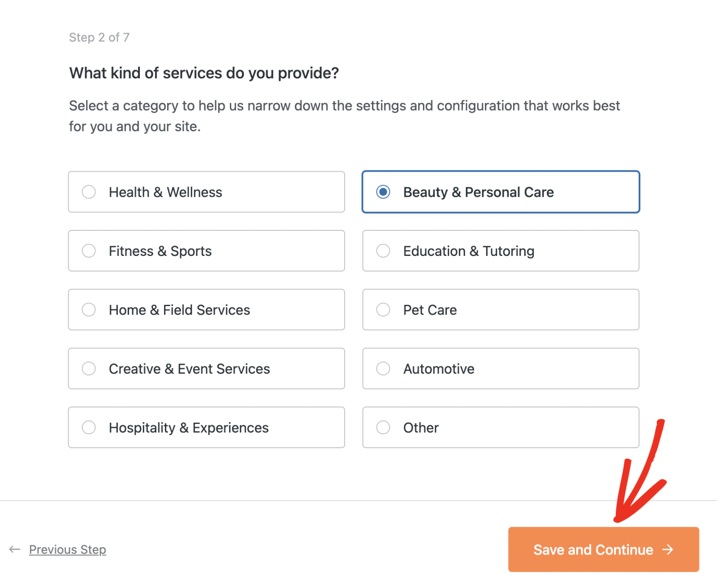Click the selected Beauty & Personal Care card

coord(501,192)
